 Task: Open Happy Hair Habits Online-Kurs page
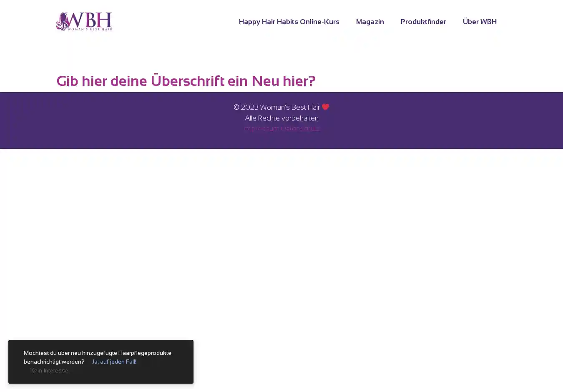[289, 22]
